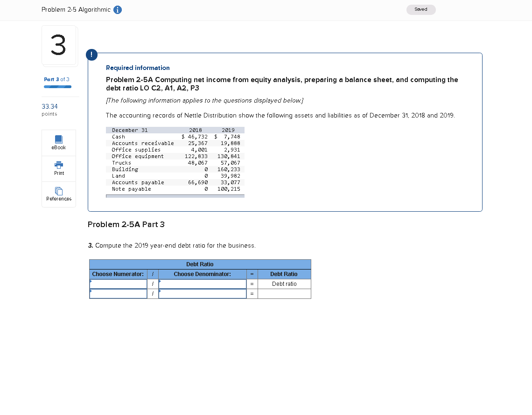Click the Saved status button
This screenshot has height=415, width=532.
point(421,9)
